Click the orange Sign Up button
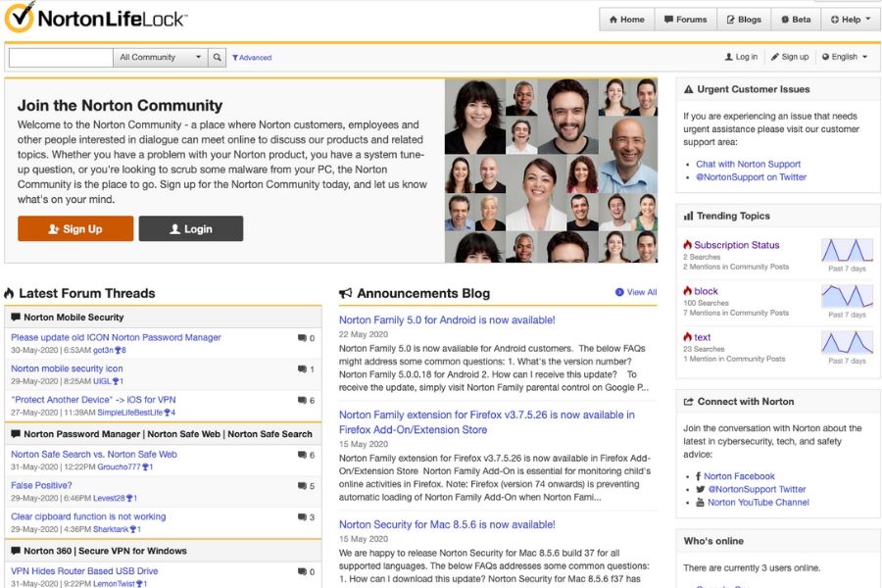The height and width of the screenshot is (588, 882). 75,228
